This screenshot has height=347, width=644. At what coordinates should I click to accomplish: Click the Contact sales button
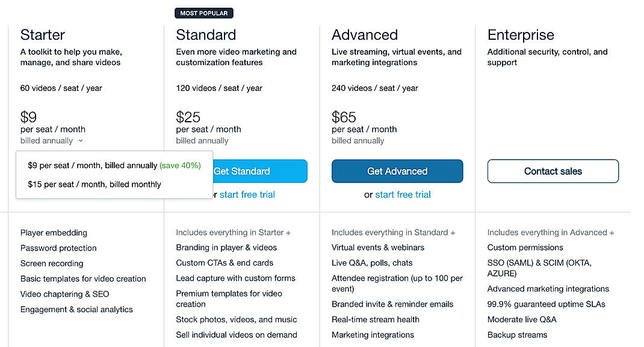pyautogui.click(x=553, y=171)
